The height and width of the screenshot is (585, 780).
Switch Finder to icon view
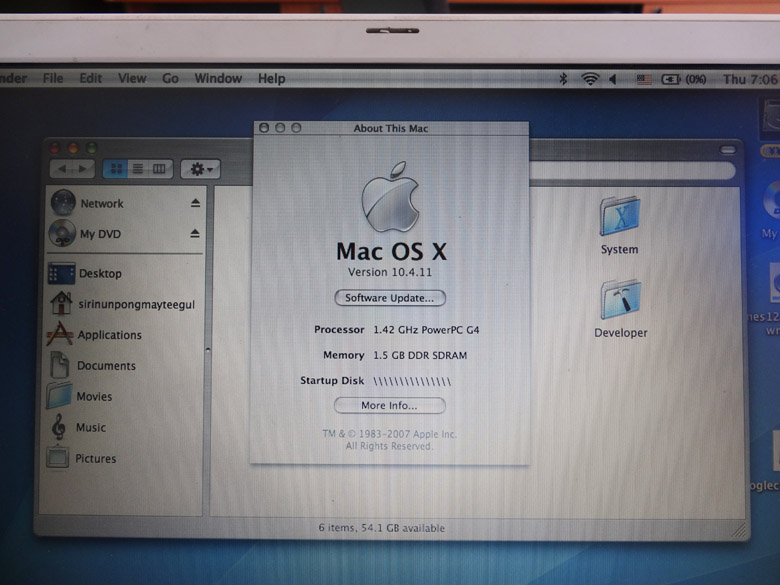click(x=116, y=169)
